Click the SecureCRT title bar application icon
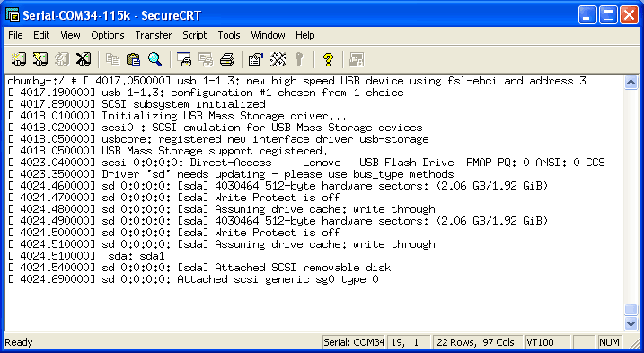Image resolution: width=644 pixels, height=353 pixels. pos(13,15)
